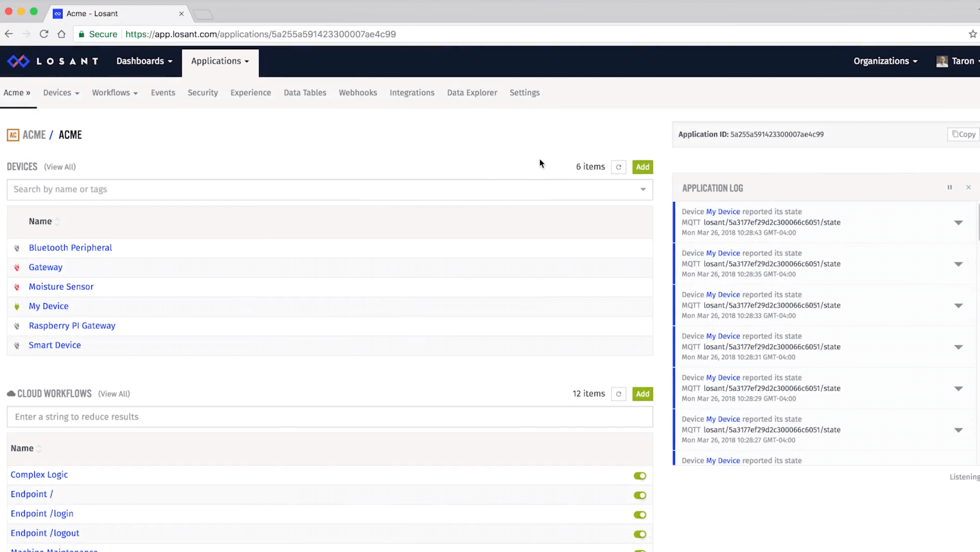Image resolution: width=980 pixels, height=552 pixels.
Task: Close the Acme - Losant browser tab
Action: coord(182,14)
